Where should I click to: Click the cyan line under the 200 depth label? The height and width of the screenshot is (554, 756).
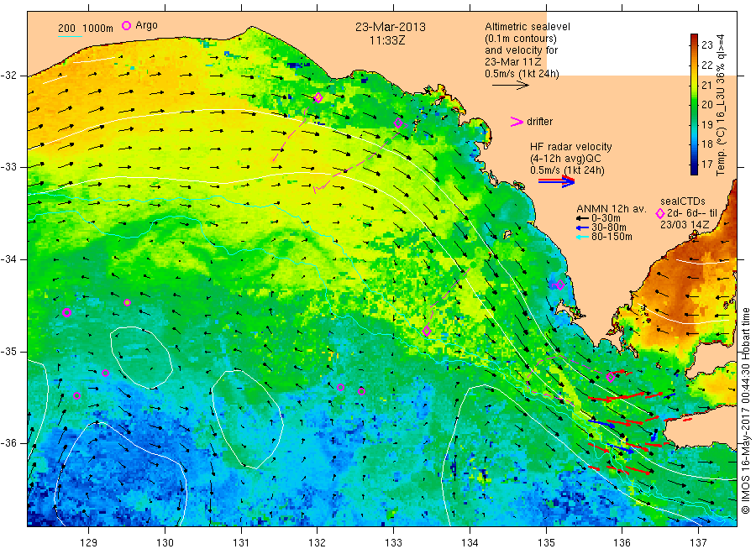70,37
